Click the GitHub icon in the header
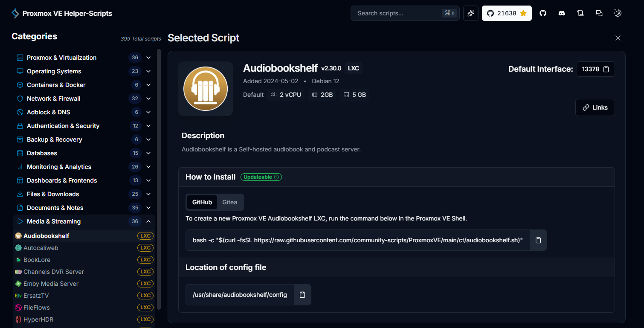Screen dimensions: 644x328 [x=543, y=13]
